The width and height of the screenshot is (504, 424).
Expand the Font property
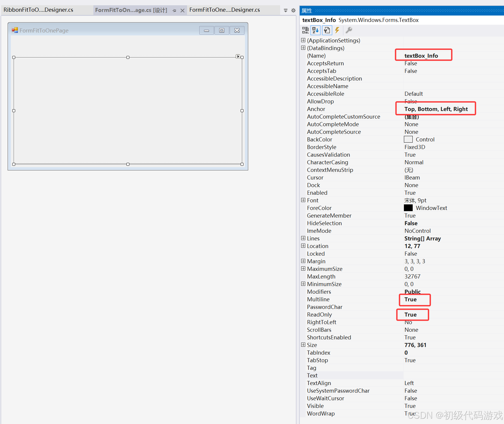303,200
